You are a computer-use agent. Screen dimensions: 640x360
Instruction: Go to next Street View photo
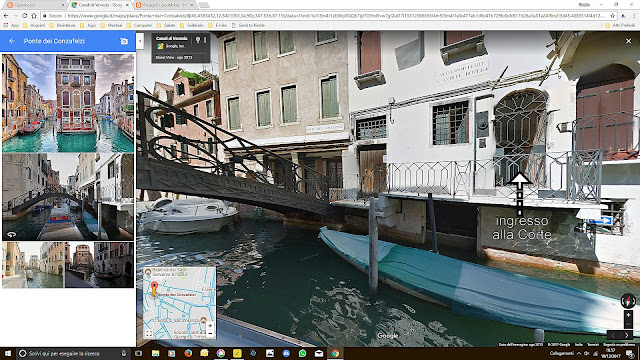pos(627,335)
